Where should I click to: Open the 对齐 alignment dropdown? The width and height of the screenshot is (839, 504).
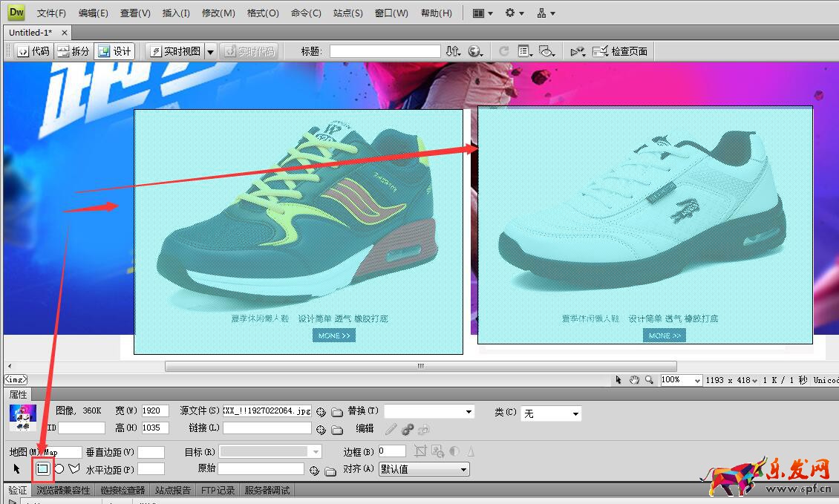tap(424, 469)
